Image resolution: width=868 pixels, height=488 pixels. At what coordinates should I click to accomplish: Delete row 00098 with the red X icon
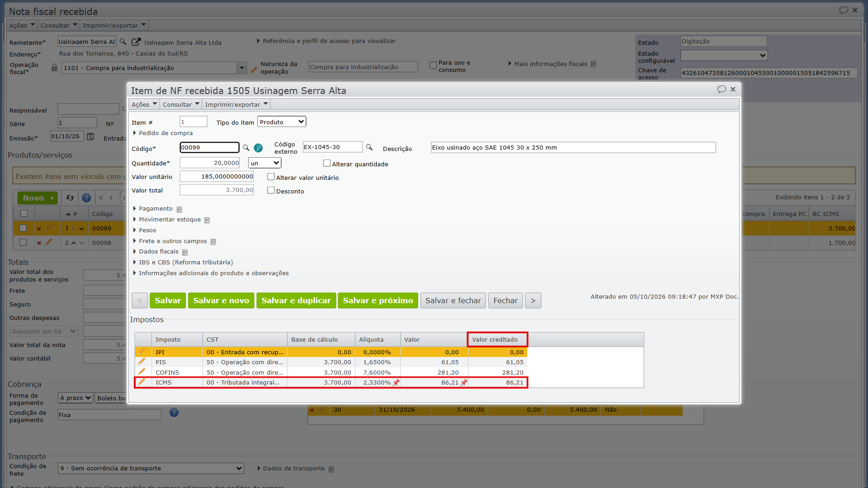(39, 243)
